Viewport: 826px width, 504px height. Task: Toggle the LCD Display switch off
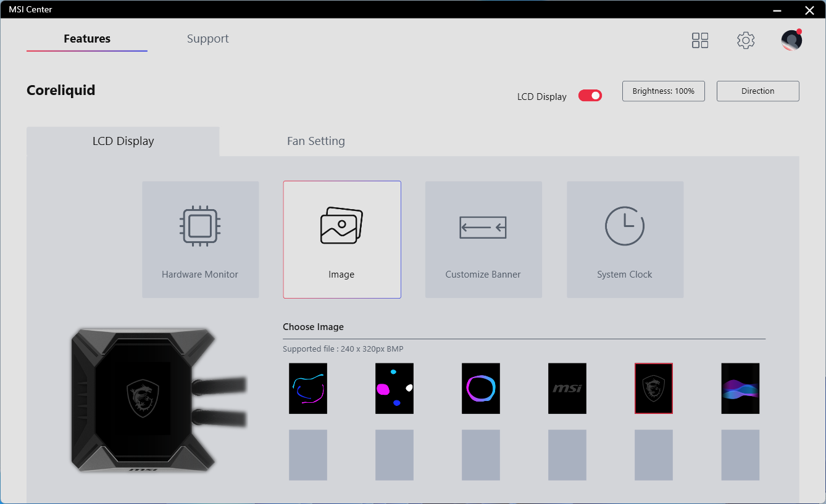(590, 96)
